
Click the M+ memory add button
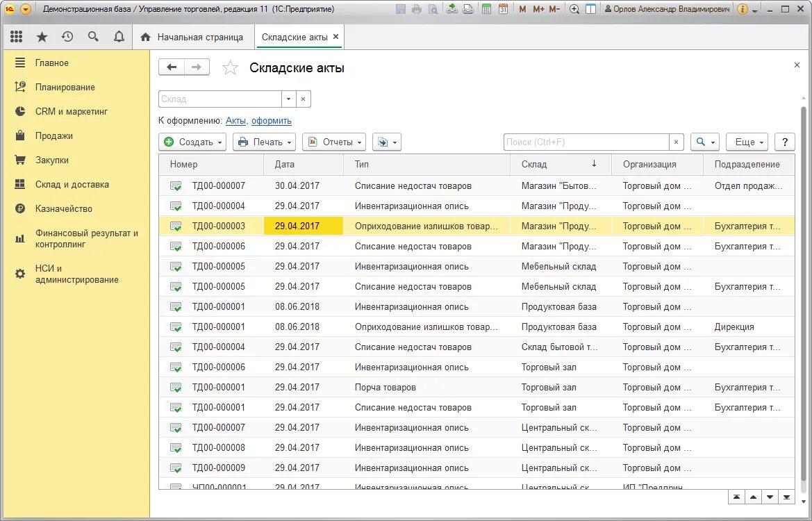coord(538,9)
